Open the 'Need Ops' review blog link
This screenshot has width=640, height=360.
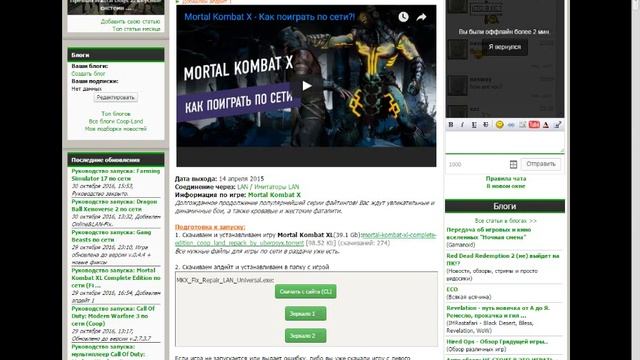click(x=497, y=342)
